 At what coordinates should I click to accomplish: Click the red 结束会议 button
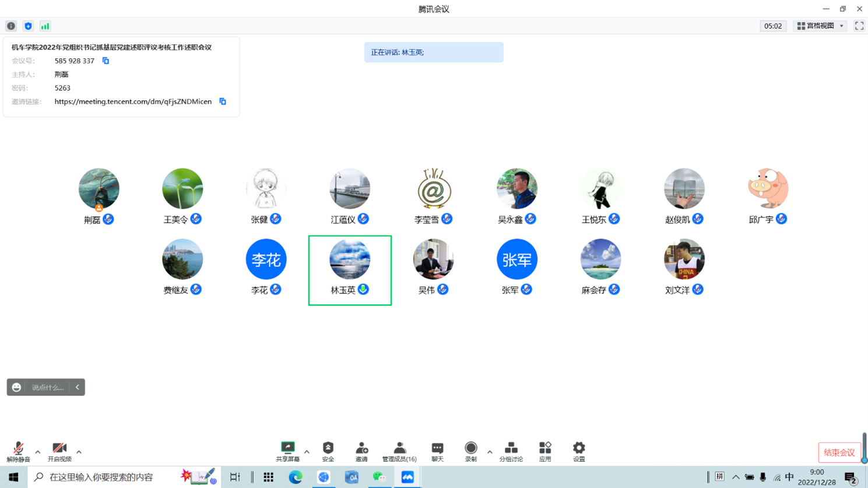point(839,452)
